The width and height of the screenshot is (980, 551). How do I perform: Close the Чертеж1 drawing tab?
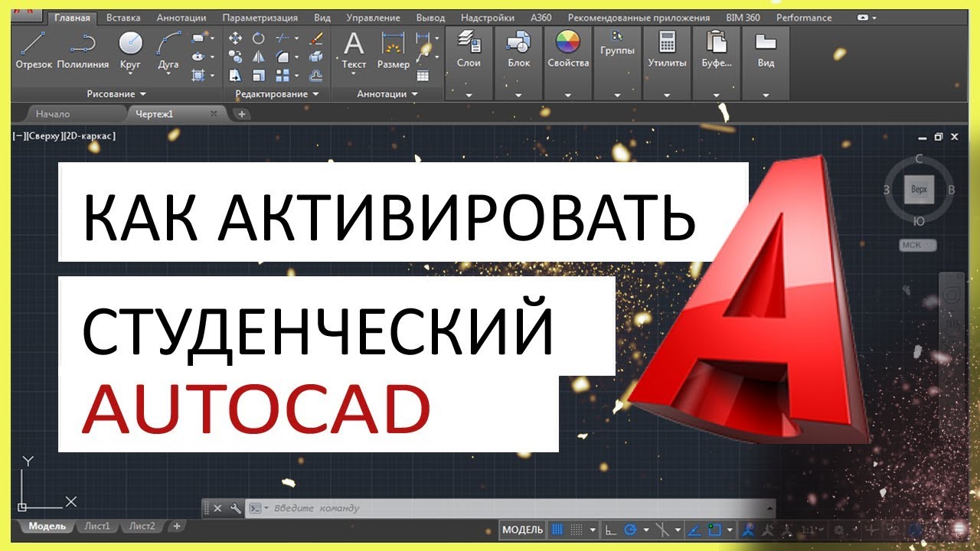[214, 114]
